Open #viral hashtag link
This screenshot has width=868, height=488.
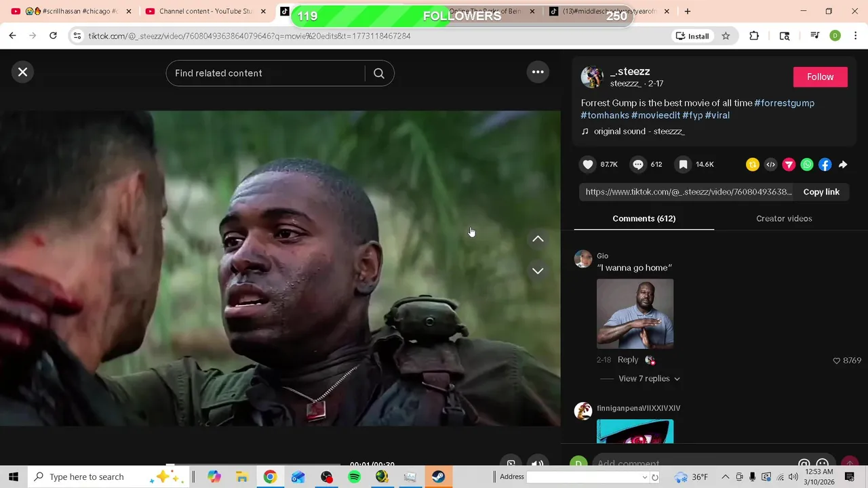(x=717, y=115)
